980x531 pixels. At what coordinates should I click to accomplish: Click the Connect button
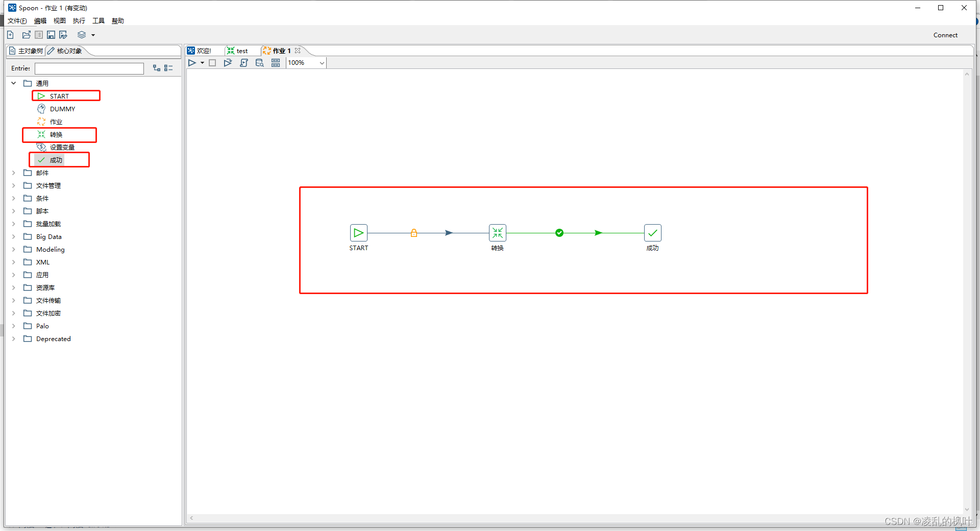pos(945,35)
